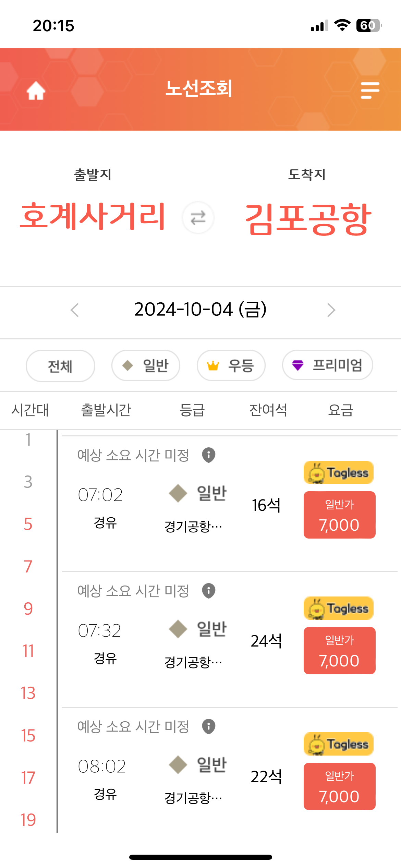
Task: Change arrival terminal 김포공항
Action: (x=308, y=219)
